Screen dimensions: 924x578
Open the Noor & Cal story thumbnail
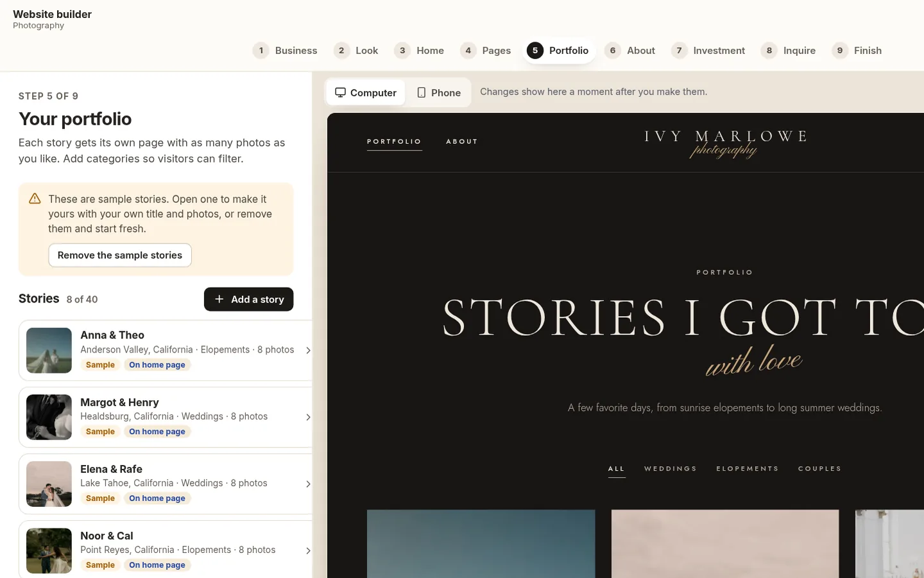point(49,551)
